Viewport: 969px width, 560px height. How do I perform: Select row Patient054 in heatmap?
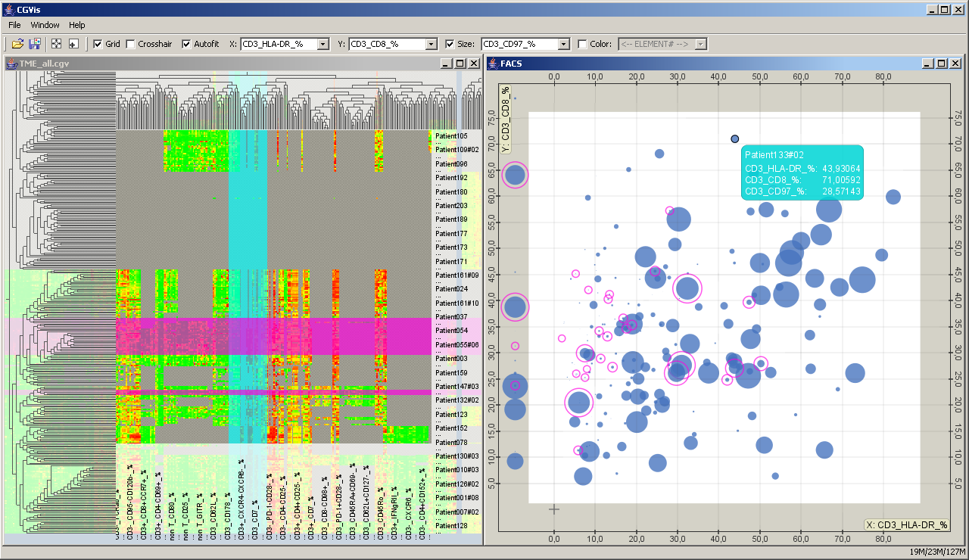point(450,331)
